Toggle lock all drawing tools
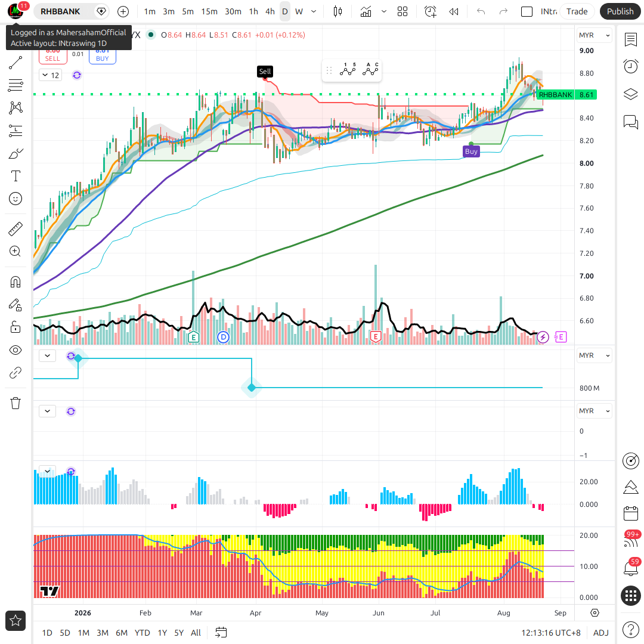The height and width of the screenshot is (644, 644). point(16,327)
